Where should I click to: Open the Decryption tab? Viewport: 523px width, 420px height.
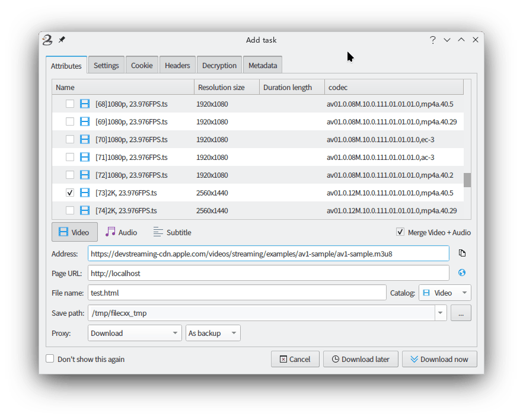click(x=219, y=65)
